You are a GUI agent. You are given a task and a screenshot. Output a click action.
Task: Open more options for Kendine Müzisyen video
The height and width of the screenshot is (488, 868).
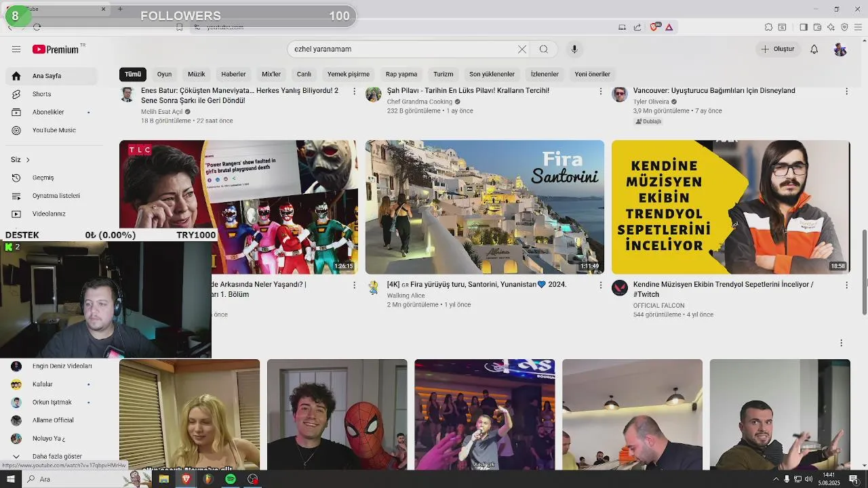846,285
